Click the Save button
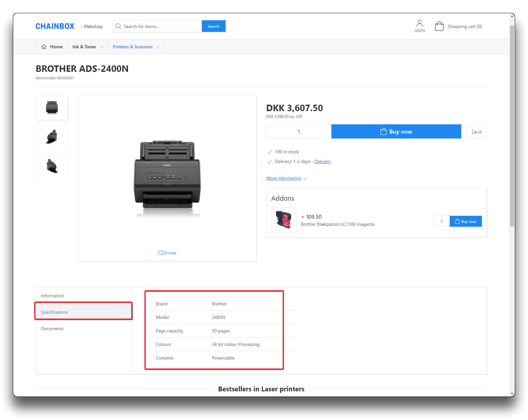Screen dimensions: 528x420 (476, 132)
